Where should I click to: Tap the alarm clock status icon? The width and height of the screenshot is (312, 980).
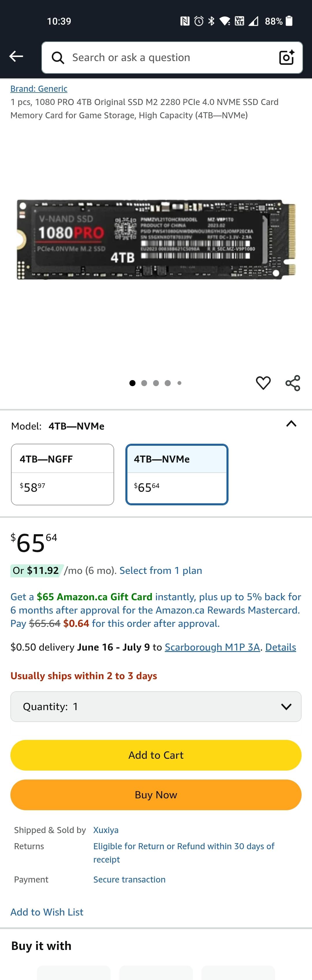pyautogui.click(x=199, y=21)
